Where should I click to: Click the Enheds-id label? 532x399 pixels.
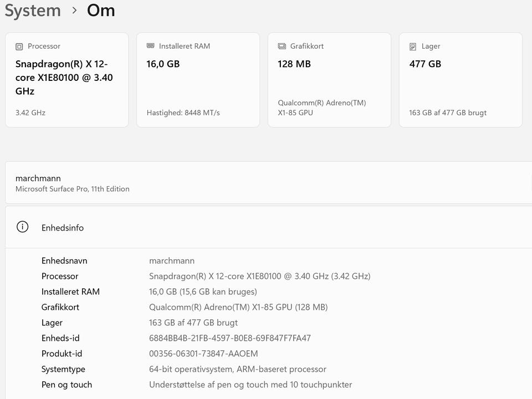pos(60,338)
